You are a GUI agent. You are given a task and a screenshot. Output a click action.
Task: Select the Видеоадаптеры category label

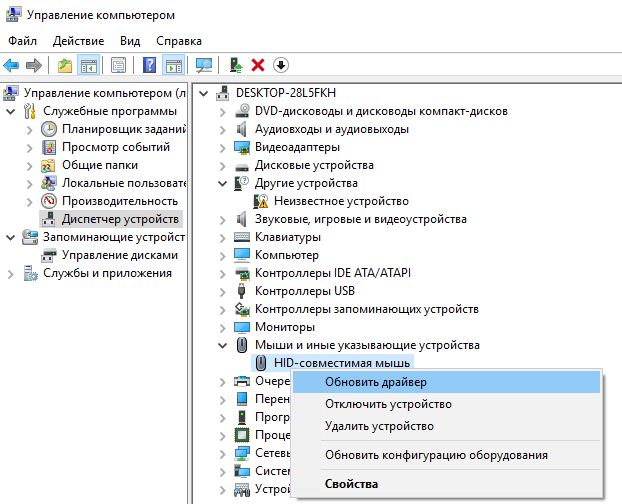[297, 147]
